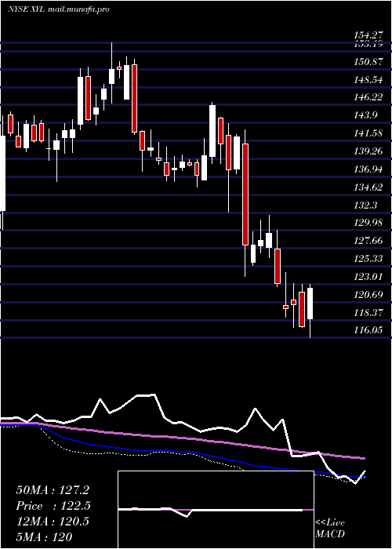Click the 125.33 price label
Screen dimensions: 392x549
point(368,260)
